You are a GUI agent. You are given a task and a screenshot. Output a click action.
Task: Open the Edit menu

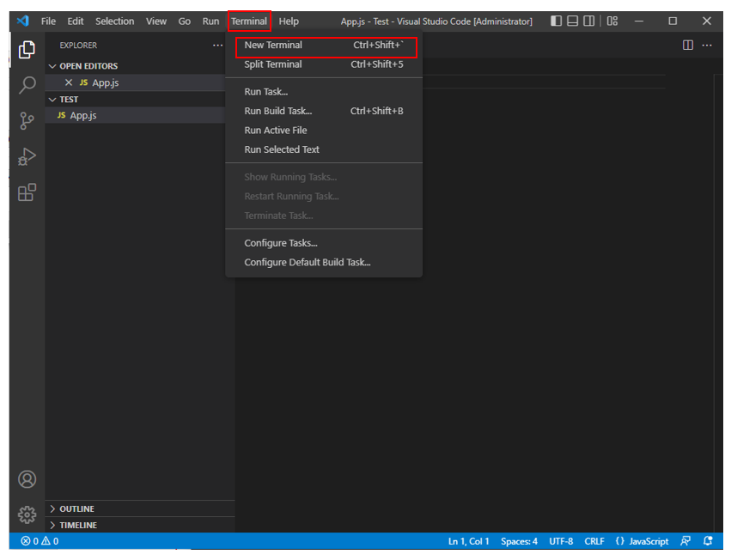pyautogui.click(x=75, y=21)
